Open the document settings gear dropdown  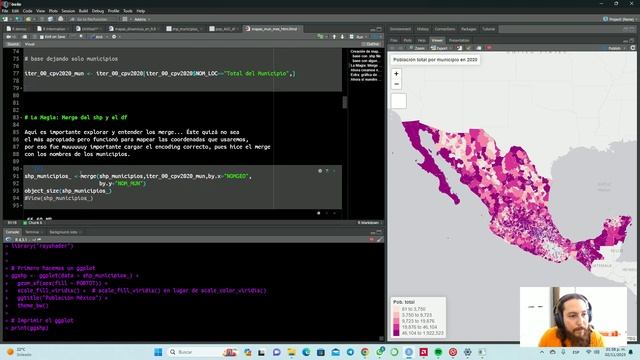click(x=115, y=37)
